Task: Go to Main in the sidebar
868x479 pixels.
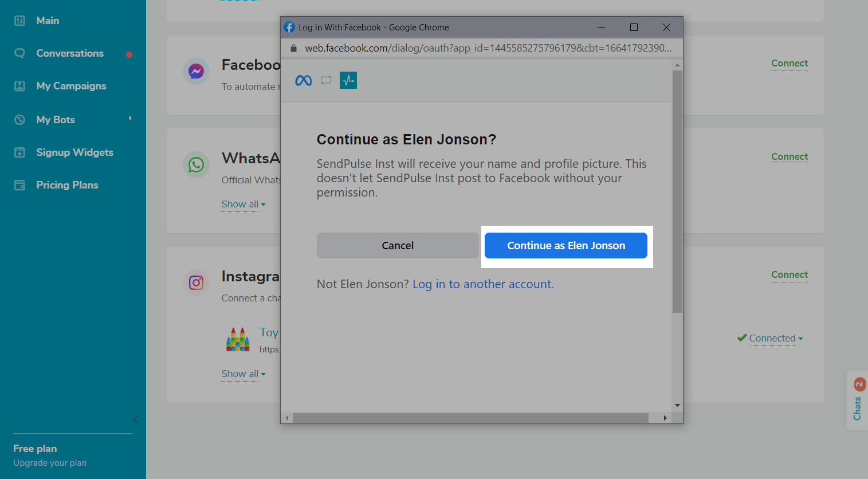Action: (48, 21)
